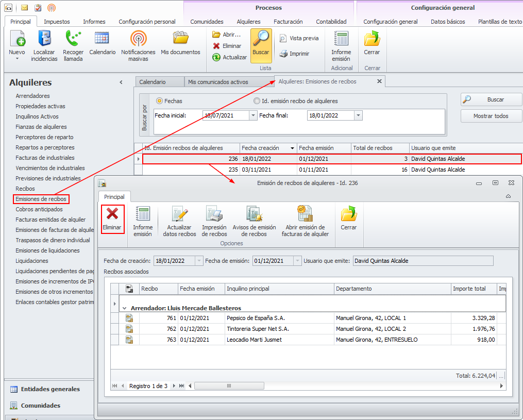523x420 pixels.
Task: Open Informe emisión in Id. 236 window
Action: point(143,222)
